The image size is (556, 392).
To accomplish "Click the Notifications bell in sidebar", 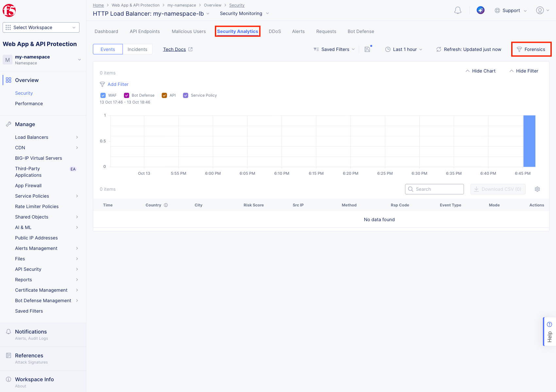I will [x=9, y=332].
